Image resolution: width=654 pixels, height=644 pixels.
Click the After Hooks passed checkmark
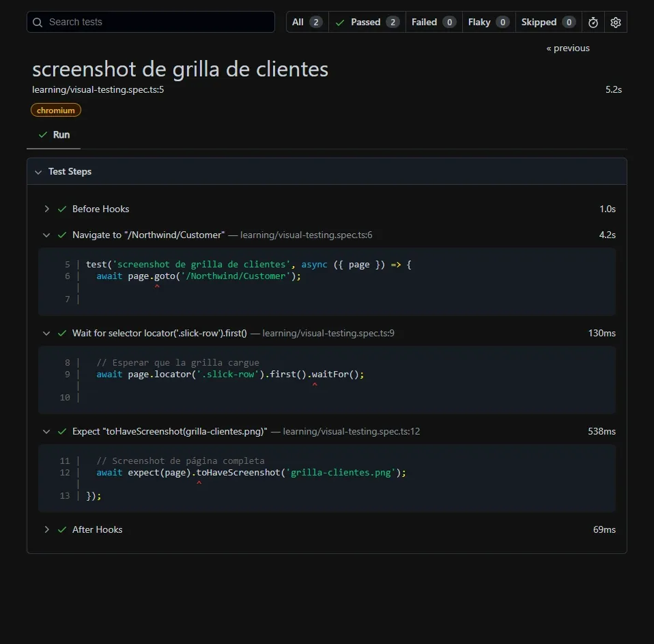[62, 530]
